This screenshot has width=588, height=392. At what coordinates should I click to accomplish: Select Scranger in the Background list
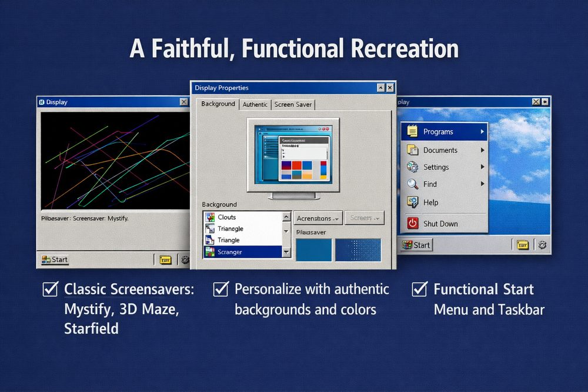(243, 252)
